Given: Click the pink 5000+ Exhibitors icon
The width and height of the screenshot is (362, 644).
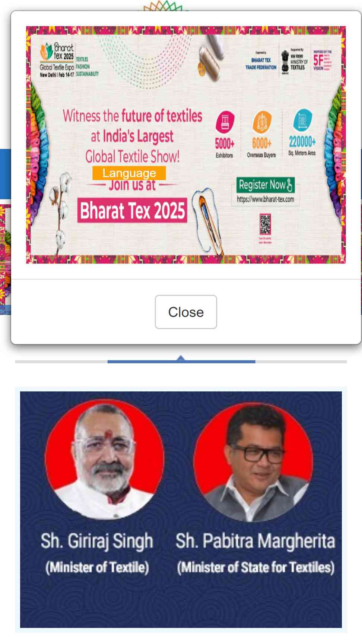Looking at the screenshot, I should click(x=225, y=121).
